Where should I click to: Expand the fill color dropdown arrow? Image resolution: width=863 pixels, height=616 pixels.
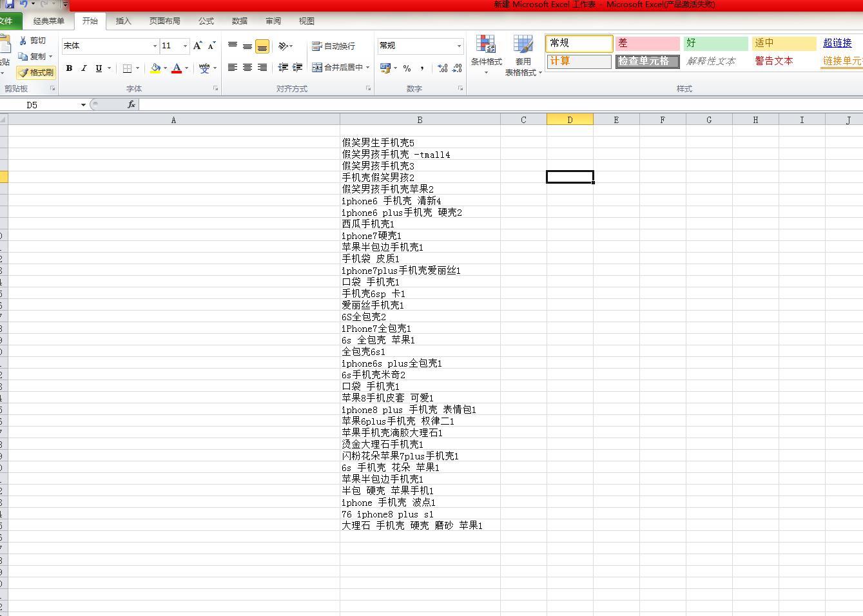[165, 68]
